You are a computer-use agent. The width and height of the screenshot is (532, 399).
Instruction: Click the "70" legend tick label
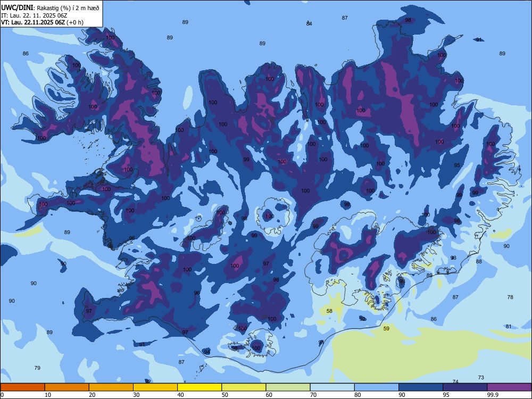click(313, 395)
